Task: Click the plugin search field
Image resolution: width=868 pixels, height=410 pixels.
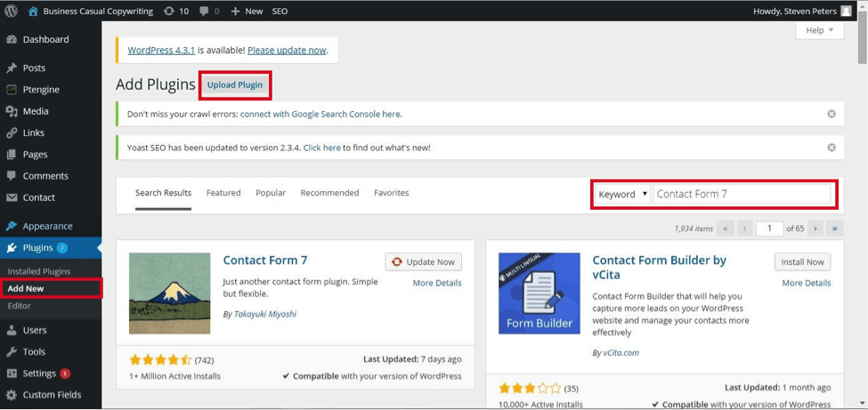Action: (x=742, y=194)
